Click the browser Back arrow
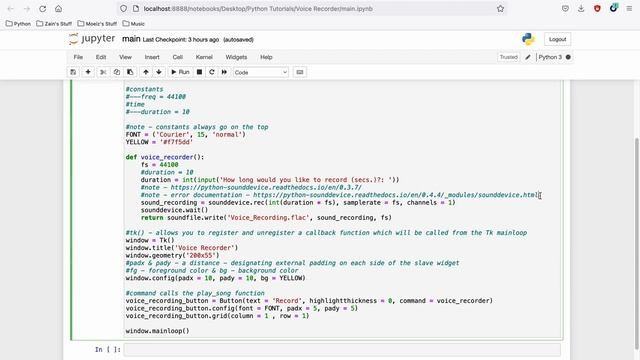 tap(11, 9)
